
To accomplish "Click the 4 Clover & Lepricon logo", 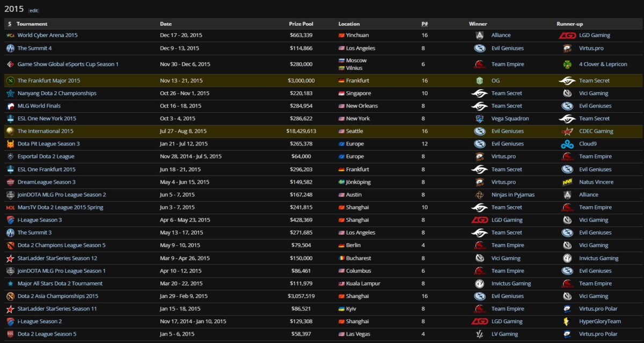I will coord(567,64).
